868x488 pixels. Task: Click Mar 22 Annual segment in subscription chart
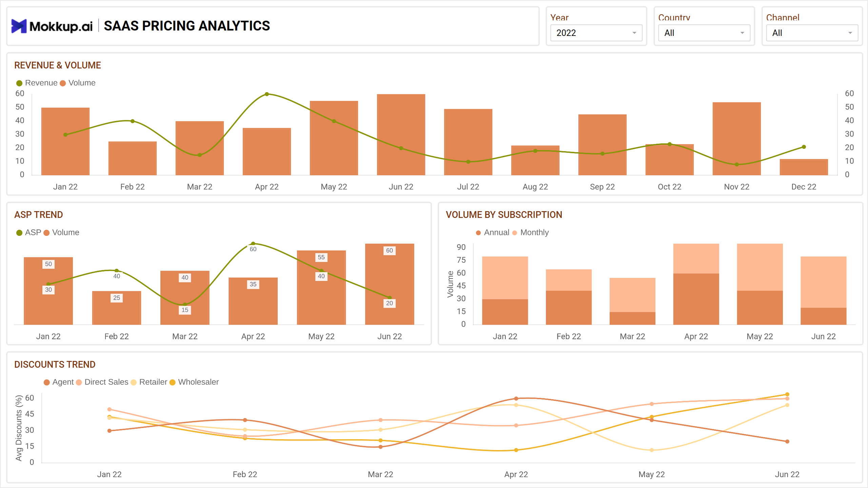632,318
